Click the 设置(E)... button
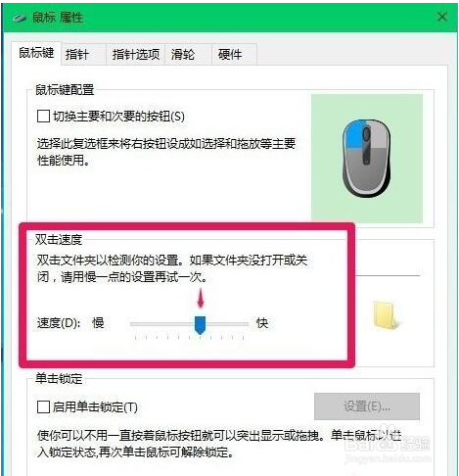The width and height of the screenshot is (459, 476). point(367,406)
